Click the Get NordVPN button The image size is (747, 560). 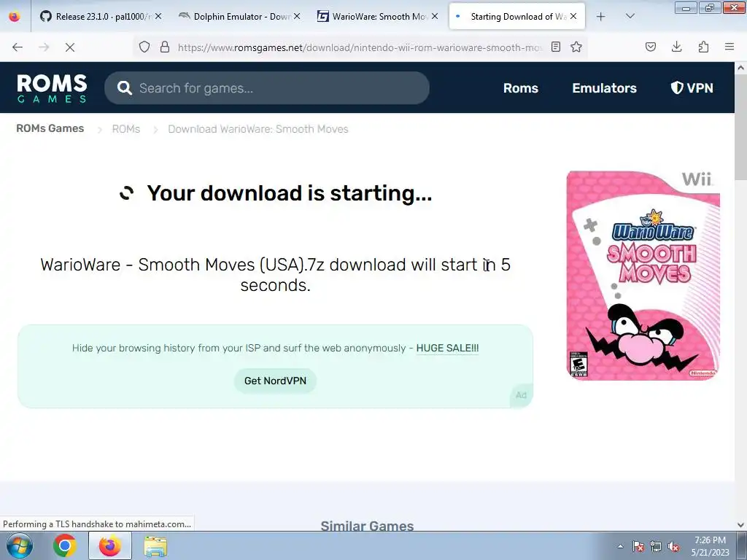[x=275, y=381]
